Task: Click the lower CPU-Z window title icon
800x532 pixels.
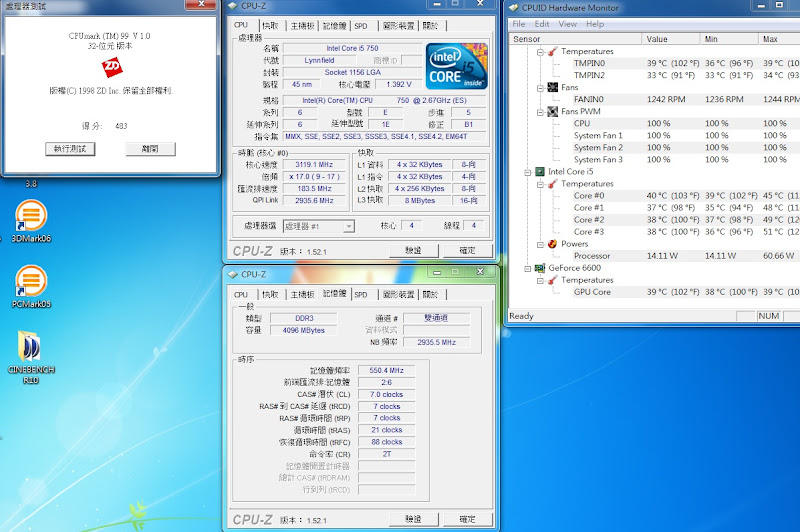Action: tap(233, 274)
